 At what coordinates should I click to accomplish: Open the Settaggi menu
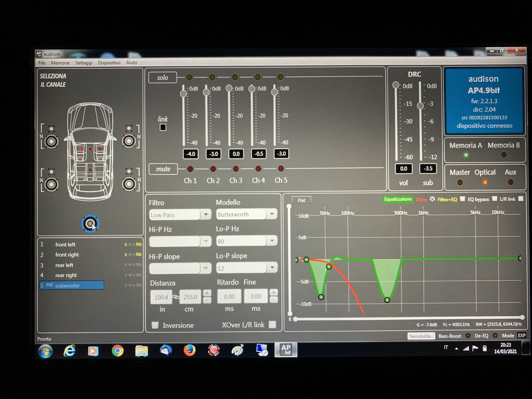84,63
